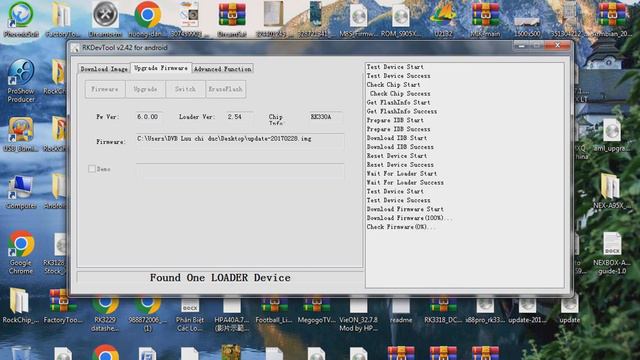Select the Upgrade Firmware tab
This screenshot has height=360, width=640.
161,68
